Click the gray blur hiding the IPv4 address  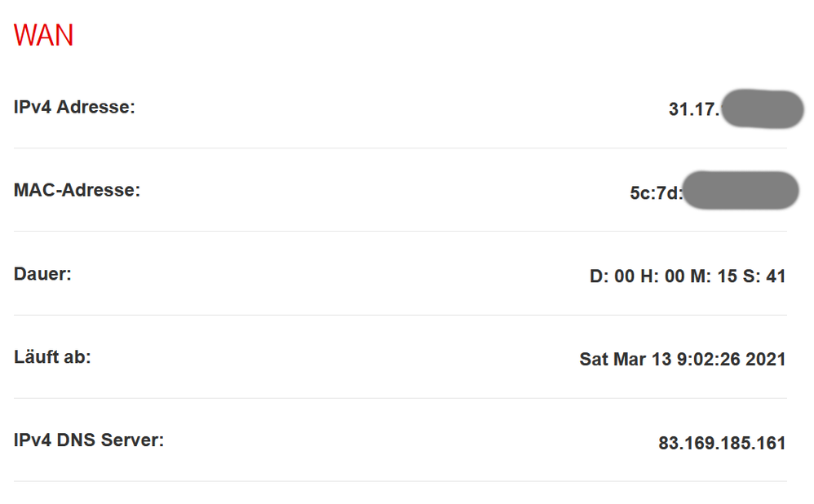[x=762, y=110]
